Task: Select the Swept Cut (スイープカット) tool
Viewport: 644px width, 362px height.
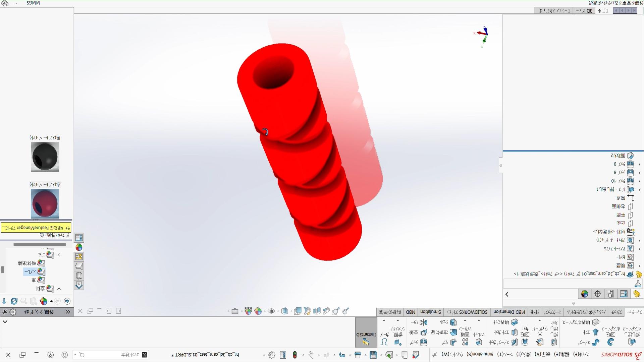Action: [x=504, y=342]
